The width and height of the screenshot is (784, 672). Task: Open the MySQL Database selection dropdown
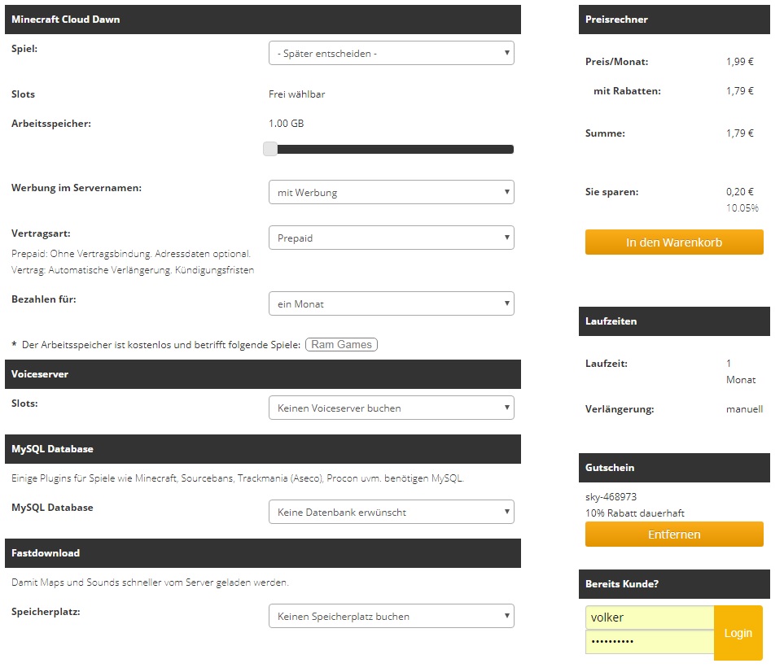pos(391,512)
